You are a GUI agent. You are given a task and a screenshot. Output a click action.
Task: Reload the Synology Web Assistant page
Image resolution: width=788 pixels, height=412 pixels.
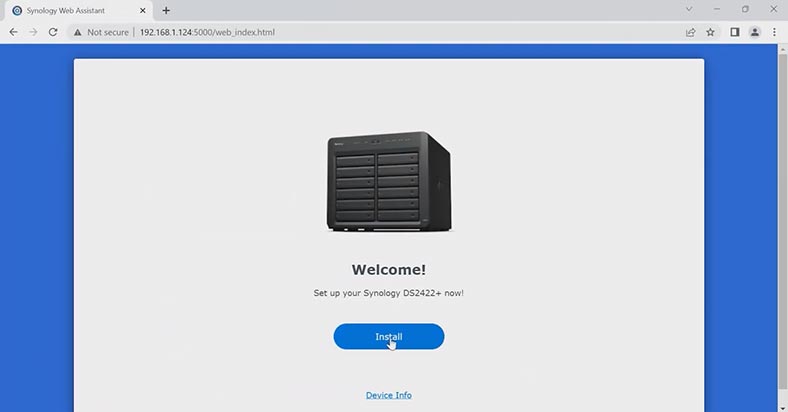click(x=53, y=32)
